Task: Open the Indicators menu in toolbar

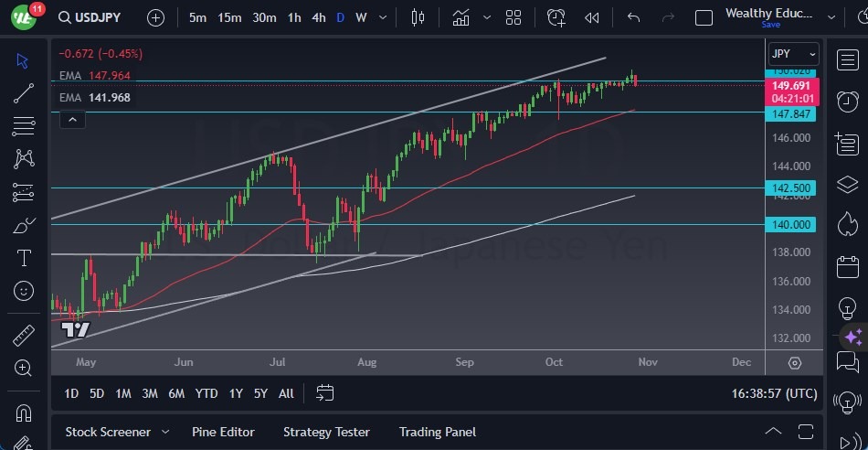Action: click(460, 17)
